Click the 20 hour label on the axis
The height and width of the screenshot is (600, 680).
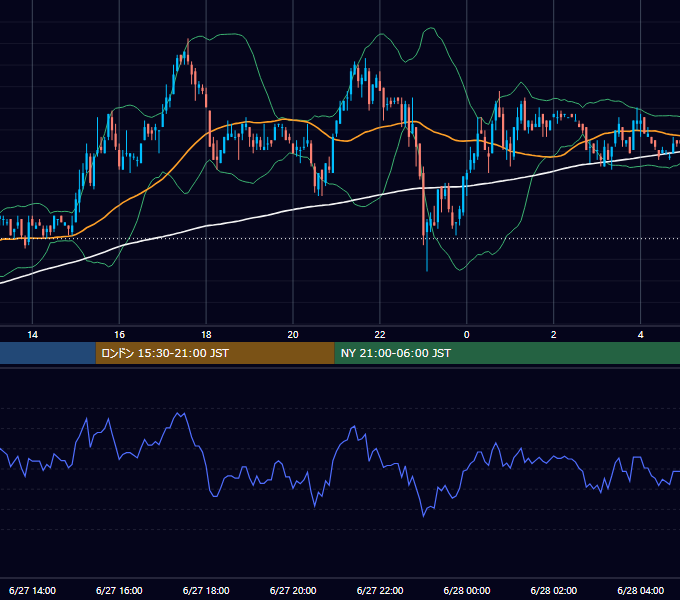click(293, 335)
